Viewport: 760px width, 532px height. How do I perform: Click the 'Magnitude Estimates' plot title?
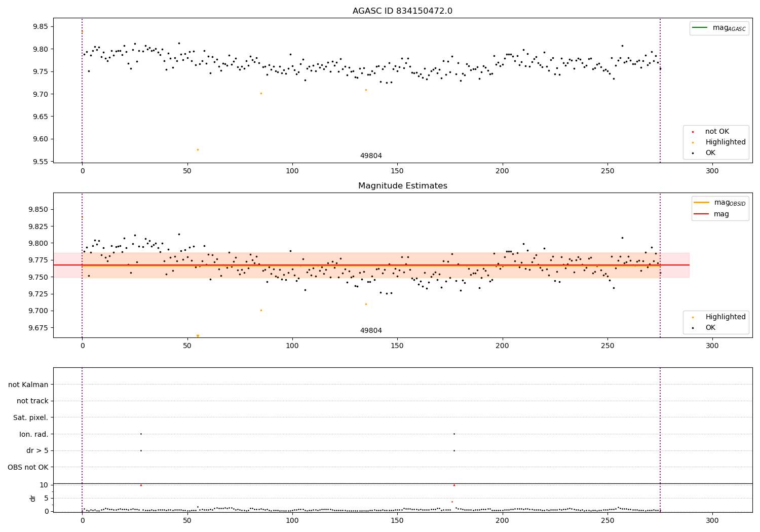point(402,186)
